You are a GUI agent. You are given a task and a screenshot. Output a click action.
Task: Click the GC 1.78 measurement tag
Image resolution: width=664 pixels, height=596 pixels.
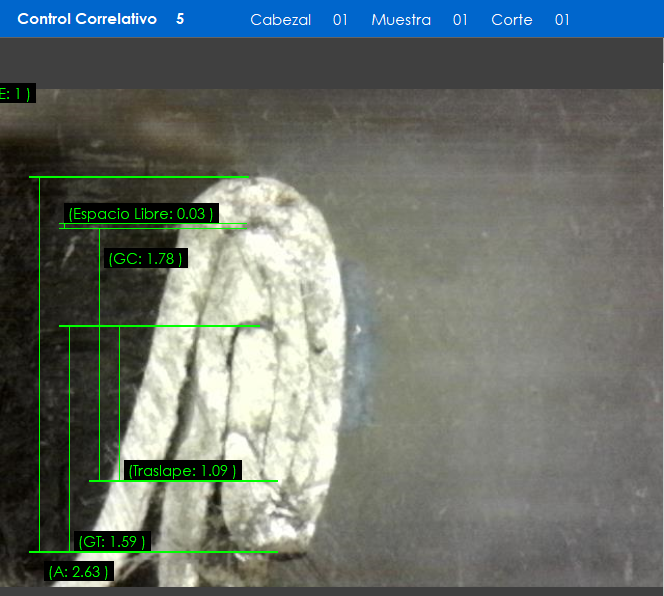[146, 259]
